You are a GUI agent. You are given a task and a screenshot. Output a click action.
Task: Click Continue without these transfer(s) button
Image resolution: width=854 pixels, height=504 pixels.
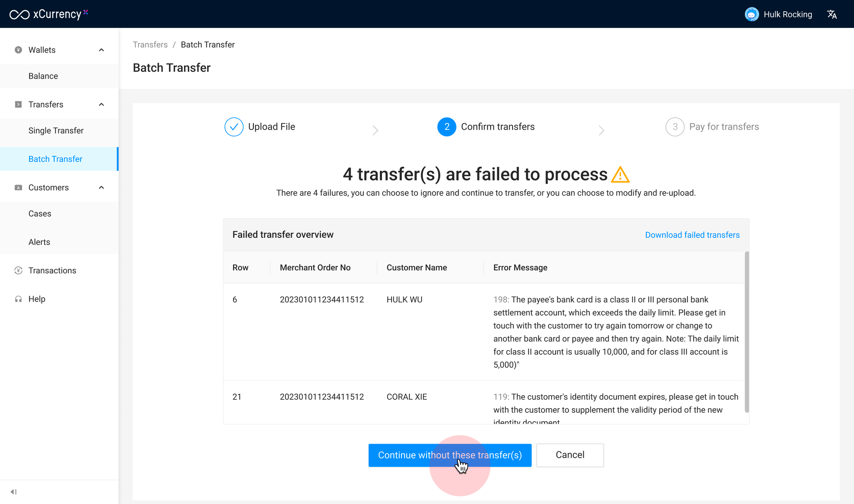click(x=450, y=455)
